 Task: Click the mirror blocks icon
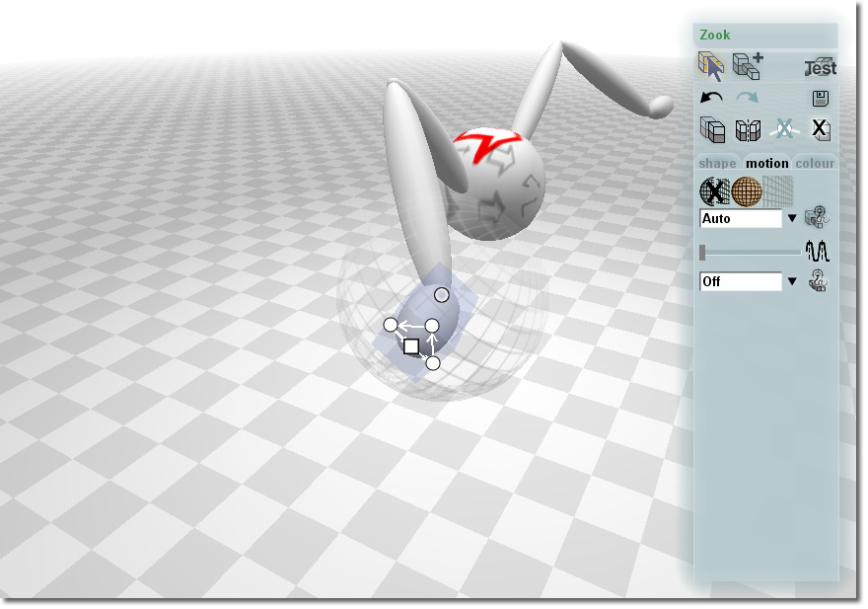click(749, 129)
